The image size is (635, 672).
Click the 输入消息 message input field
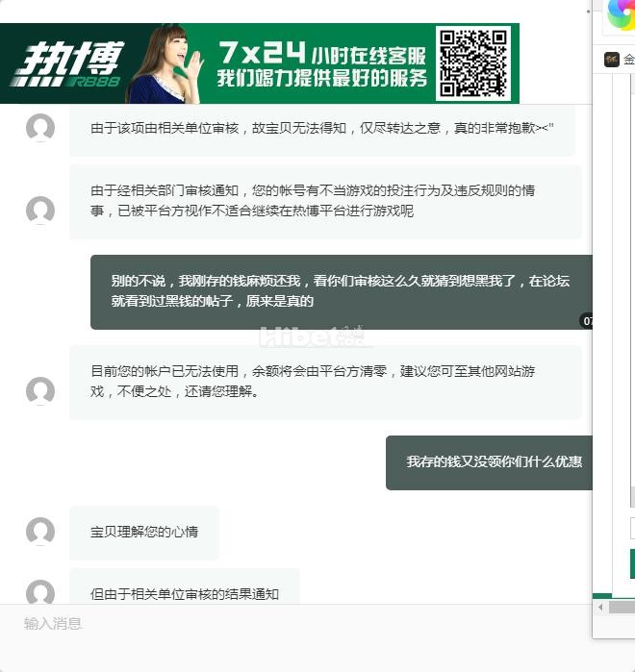(289, 624)
